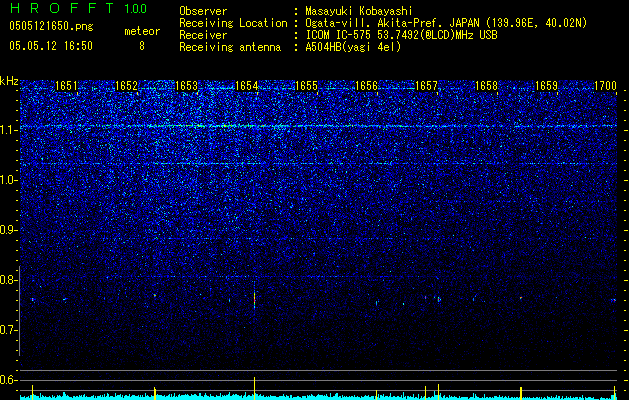Click the red meteor echo spot between 1658 and 1659
629x400 pixels.
point(521,298)
